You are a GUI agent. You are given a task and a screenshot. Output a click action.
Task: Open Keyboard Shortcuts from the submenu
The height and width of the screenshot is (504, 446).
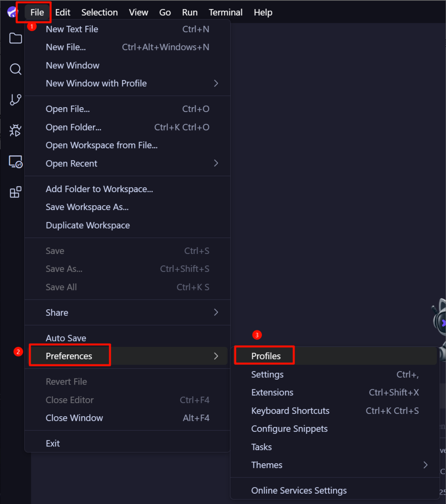(290, 410)
